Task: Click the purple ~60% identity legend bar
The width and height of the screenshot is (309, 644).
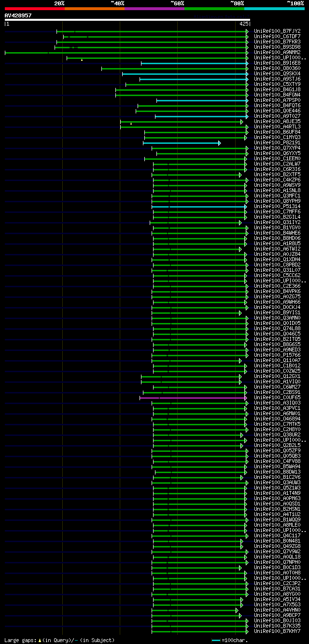Action: click(154, 9)
